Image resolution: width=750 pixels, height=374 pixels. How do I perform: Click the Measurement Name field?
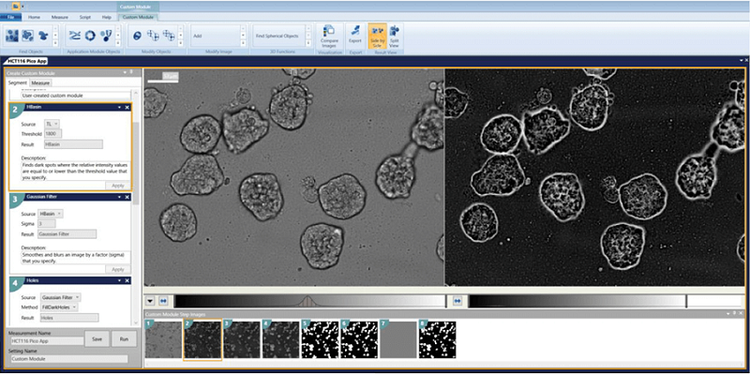[x=47, y=341]
